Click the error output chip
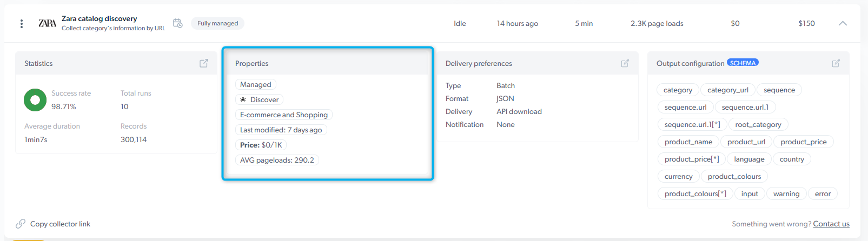 tap(823, 193)
